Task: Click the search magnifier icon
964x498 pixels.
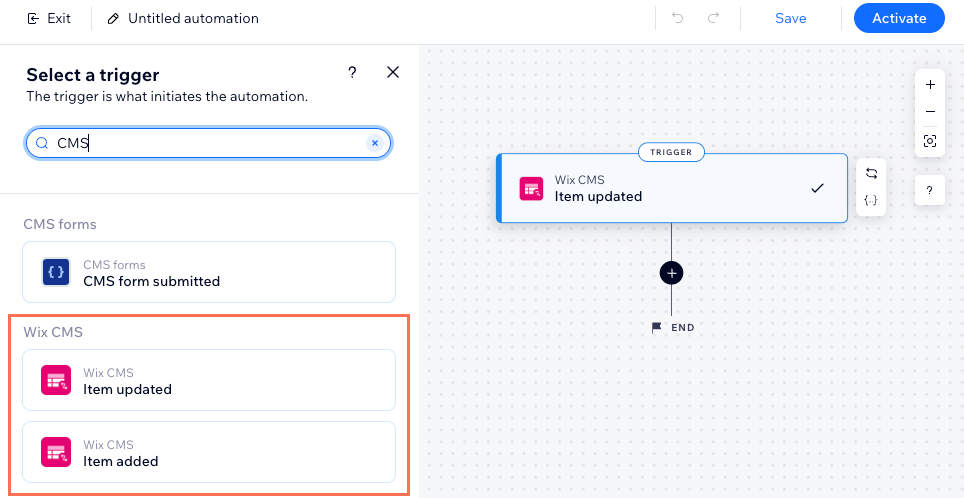Action: tap(42, 144)
